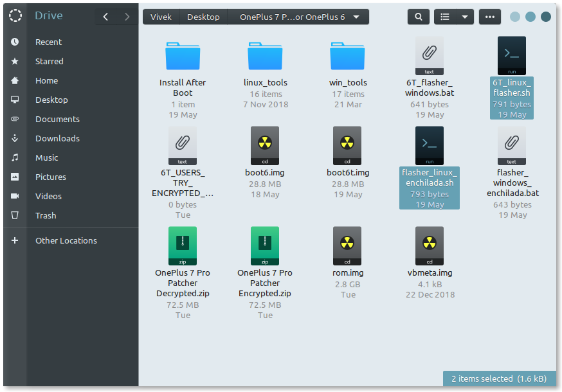Click the Vivek breadcrumb button
Viewport: 562px width, 392px height.
[161, 17]
